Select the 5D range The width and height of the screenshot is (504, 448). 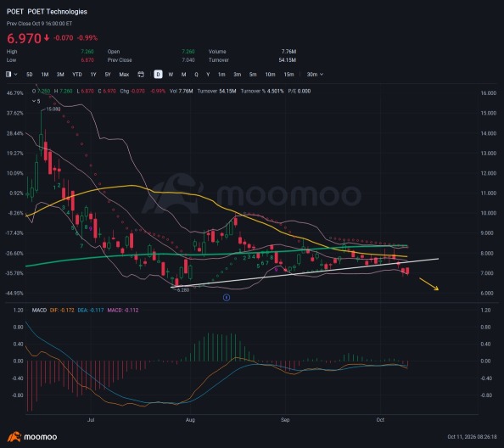click(29, 74)
